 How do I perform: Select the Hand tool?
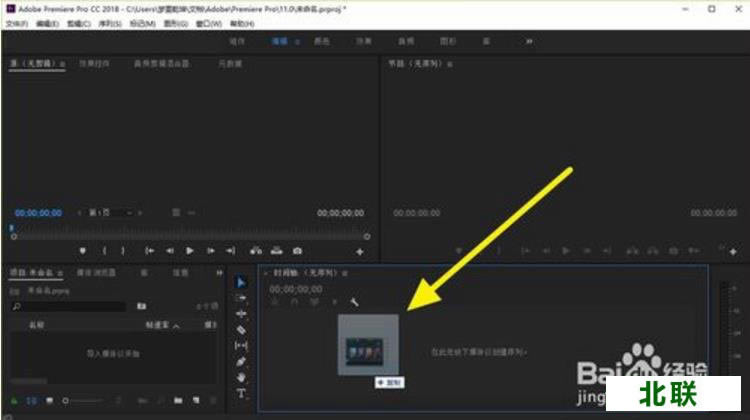click(x=241, y=377)
